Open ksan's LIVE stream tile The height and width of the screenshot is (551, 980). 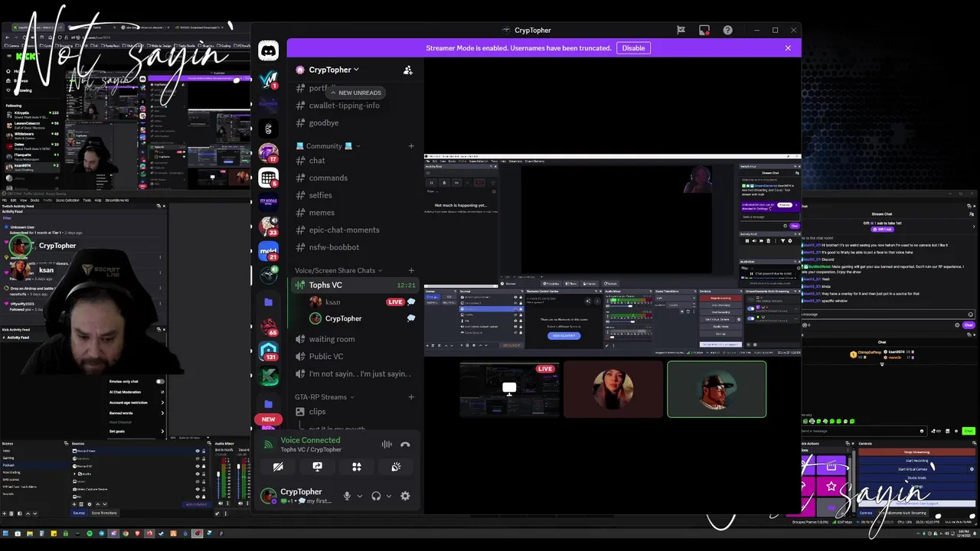click(x=509, y=390)
